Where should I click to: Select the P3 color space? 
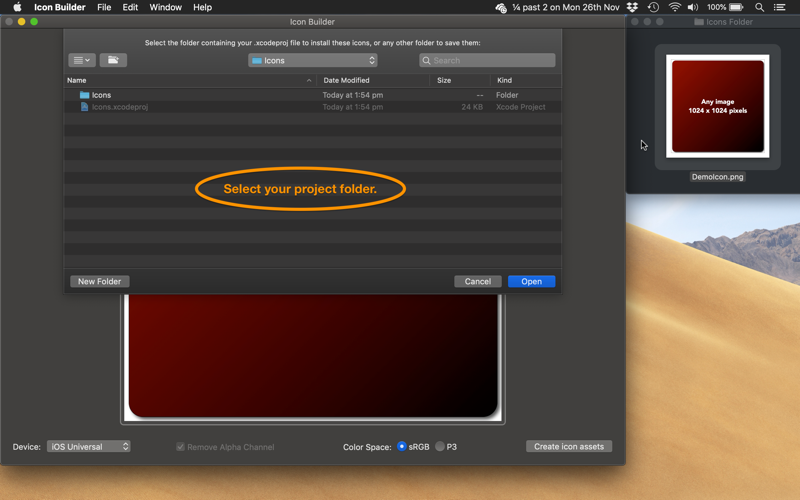pos(440,446)
